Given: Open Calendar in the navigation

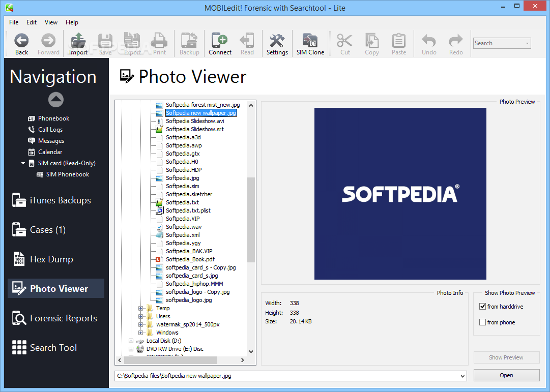Looking at the screenshot, I should pos(50,152).
